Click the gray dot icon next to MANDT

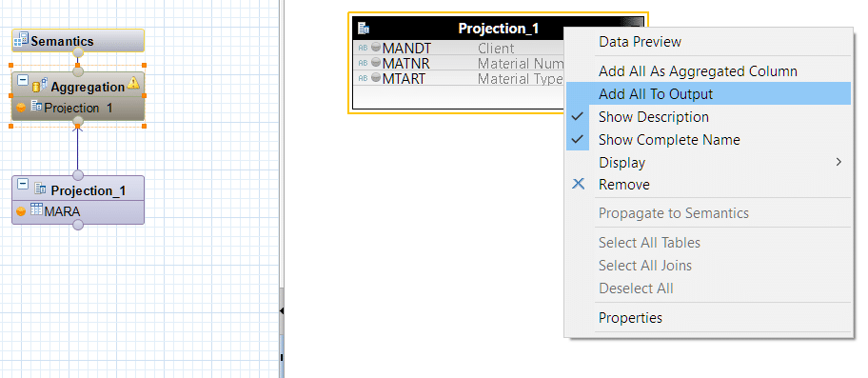[376, 48]
